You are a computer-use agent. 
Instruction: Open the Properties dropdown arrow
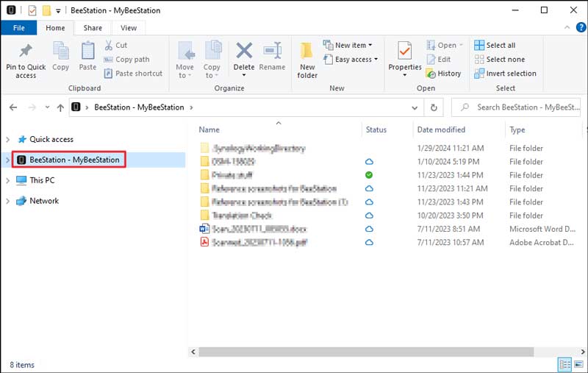tap(405, 76)
